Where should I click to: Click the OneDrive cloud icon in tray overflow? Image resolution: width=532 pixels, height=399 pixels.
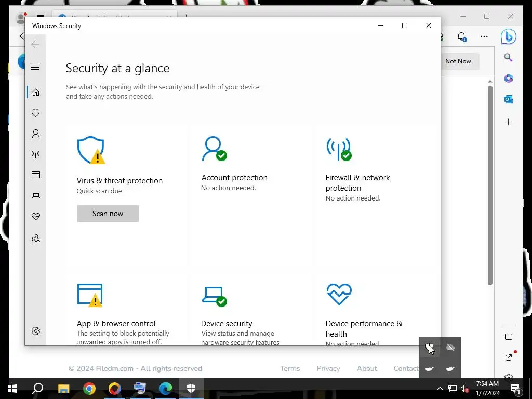450,347
